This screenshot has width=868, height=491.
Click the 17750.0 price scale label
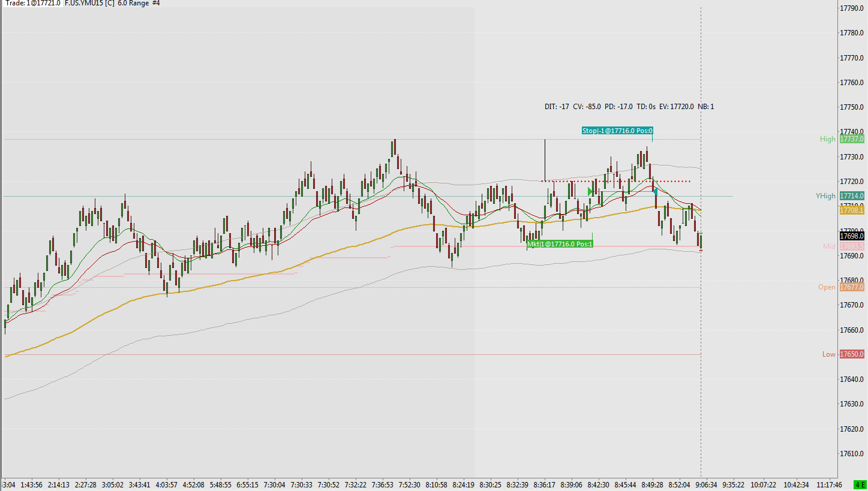pos(852,107)
